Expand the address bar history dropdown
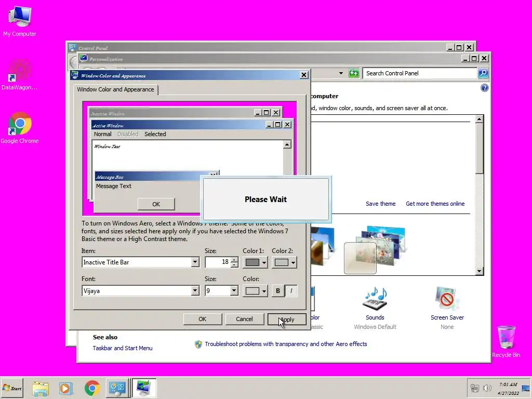The width and height of the screenshot is (532, 399). pyautogui.click(x=341, y=73)
